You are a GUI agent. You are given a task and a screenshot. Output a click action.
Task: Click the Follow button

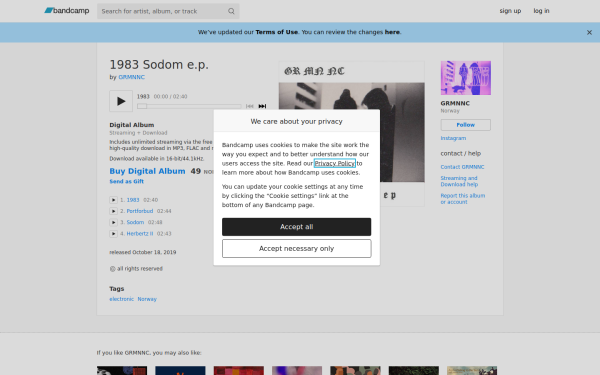(466, 125)
